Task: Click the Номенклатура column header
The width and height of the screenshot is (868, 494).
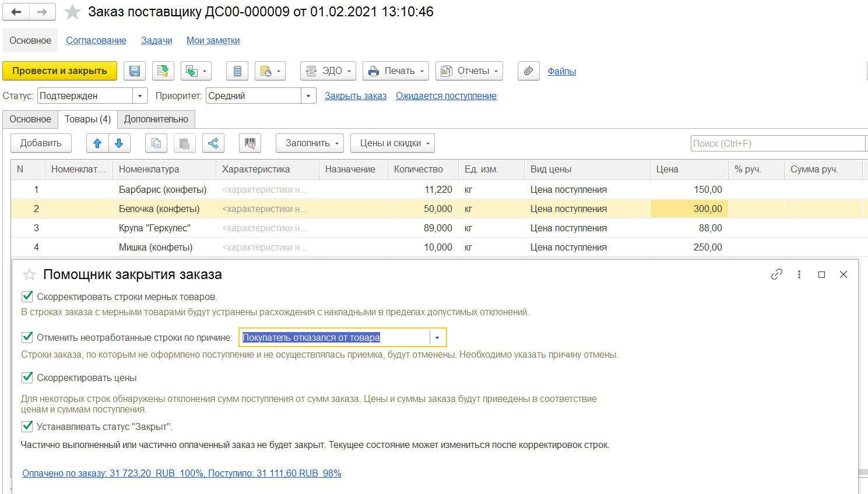Action: (x=164, y=169)
